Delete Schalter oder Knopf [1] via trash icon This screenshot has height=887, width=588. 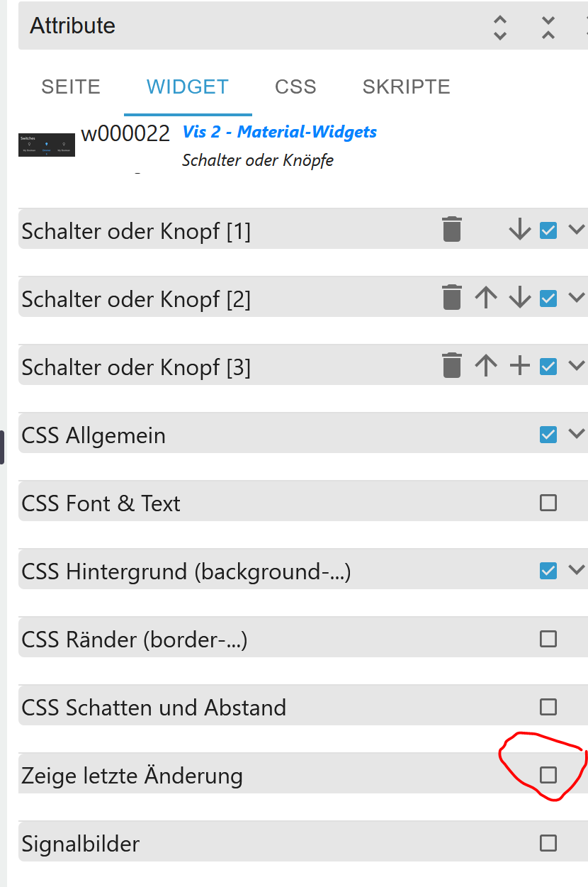[452, 230]
